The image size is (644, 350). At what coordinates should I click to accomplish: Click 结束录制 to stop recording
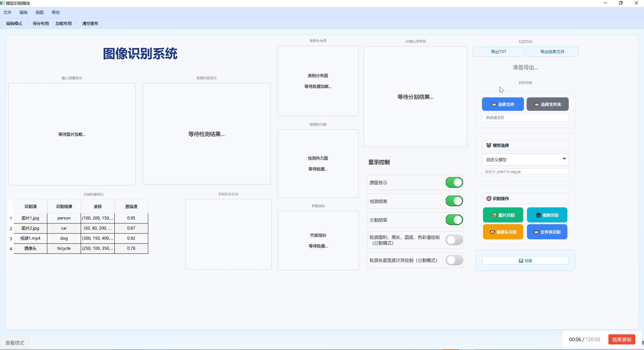[621, 340]
